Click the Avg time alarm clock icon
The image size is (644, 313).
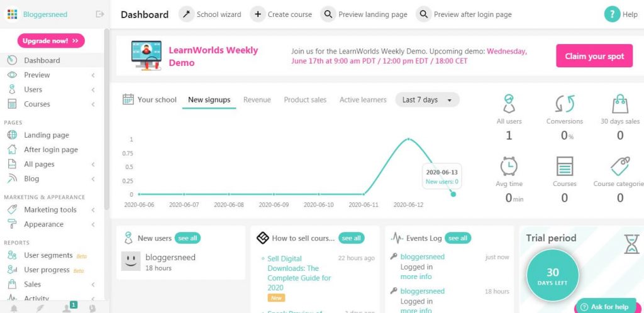[509, 166]
